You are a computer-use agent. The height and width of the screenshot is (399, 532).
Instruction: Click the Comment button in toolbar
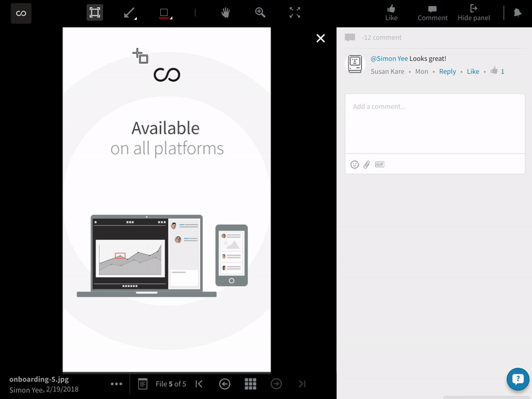(432, 13)
